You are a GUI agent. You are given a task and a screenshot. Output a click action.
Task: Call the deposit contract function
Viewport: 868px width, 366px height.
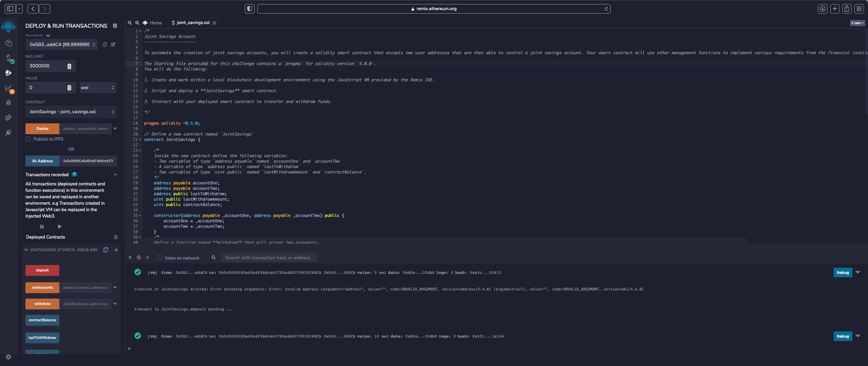pyautogui.click(x=42, y=270)
